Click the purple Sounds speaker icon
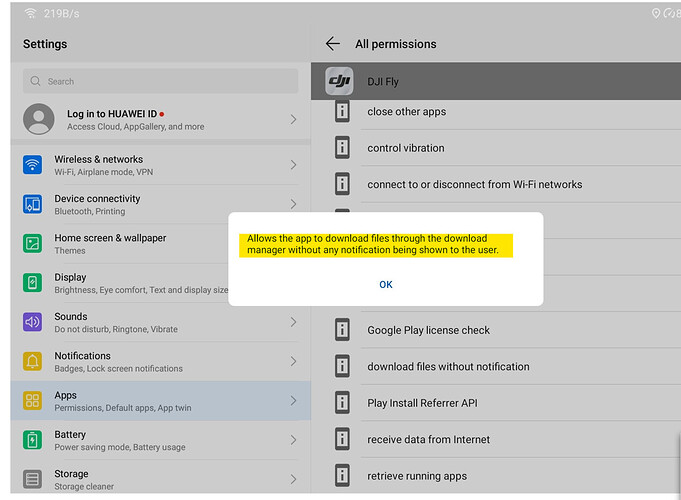Screen dimensions: 681x500 pyautogui.click(x=33, y=322)
